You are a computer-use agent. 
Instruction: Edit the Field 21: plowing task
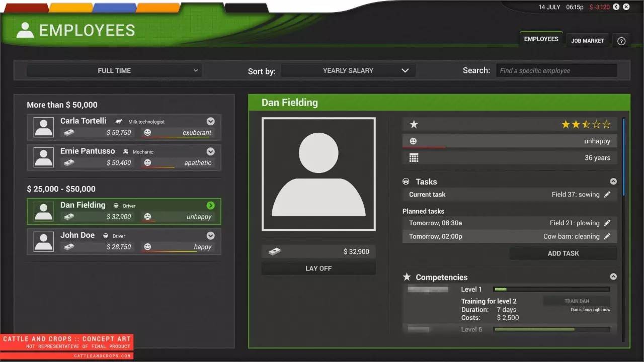[x=607, y=223]
